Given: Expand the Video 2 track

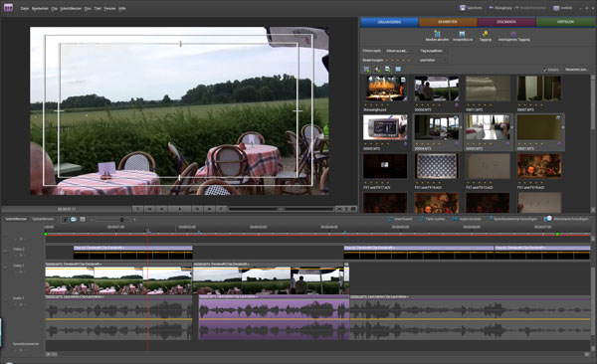Looking at the screenshot, I should coord(5,252).
